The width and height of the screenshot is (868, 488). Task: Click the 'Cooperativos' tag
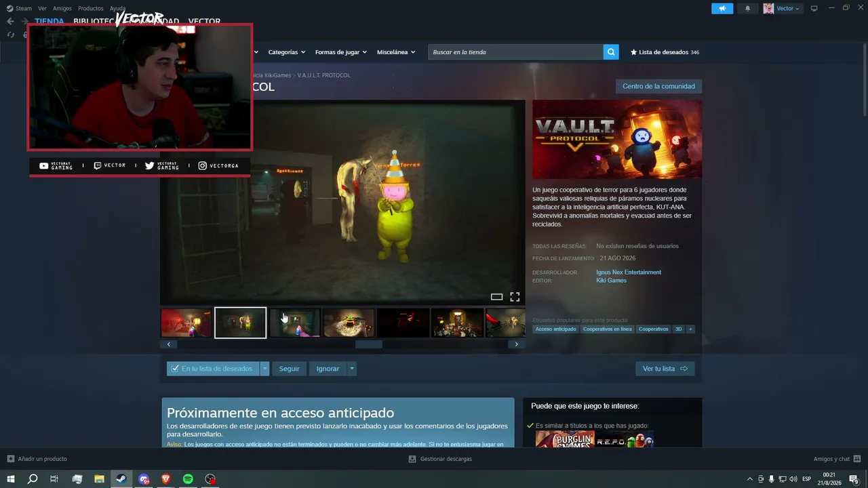point(654,329)
